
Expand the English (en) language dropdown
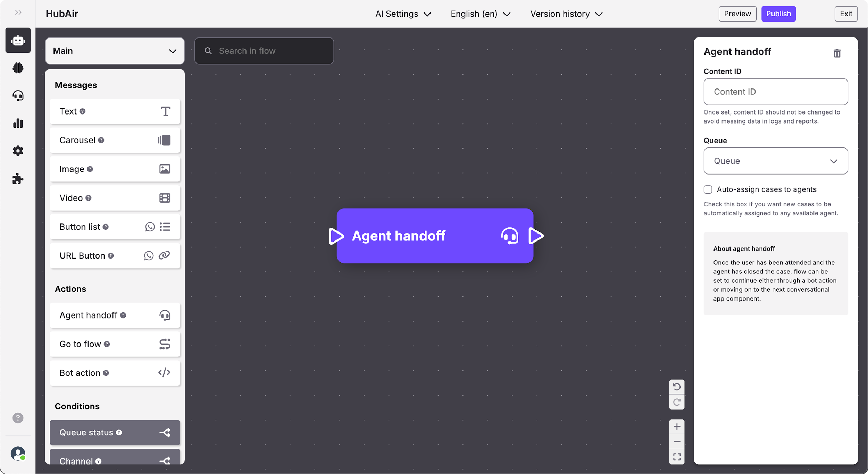click(480, 14)
